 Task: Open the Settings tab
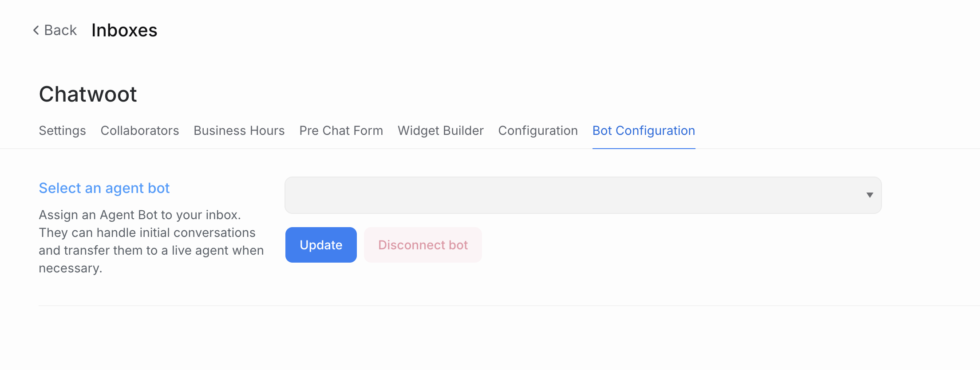point(62,130)
